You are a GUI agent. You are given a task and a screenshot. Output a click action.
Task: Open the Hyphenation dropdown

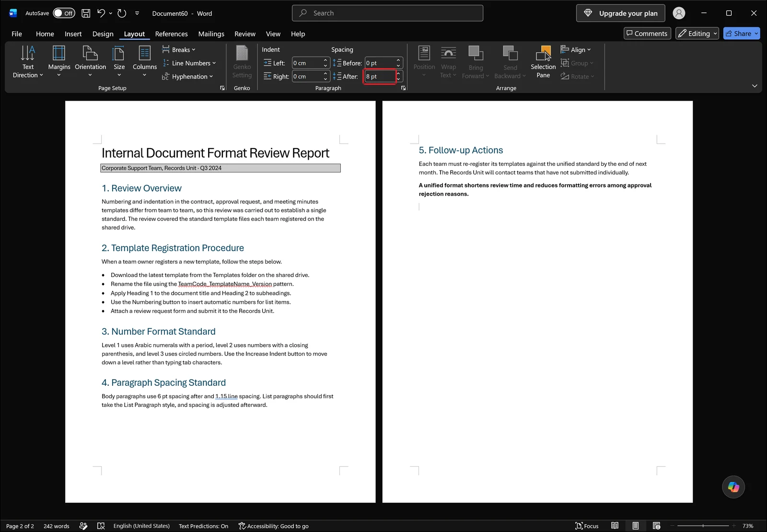tap(187, 77)
